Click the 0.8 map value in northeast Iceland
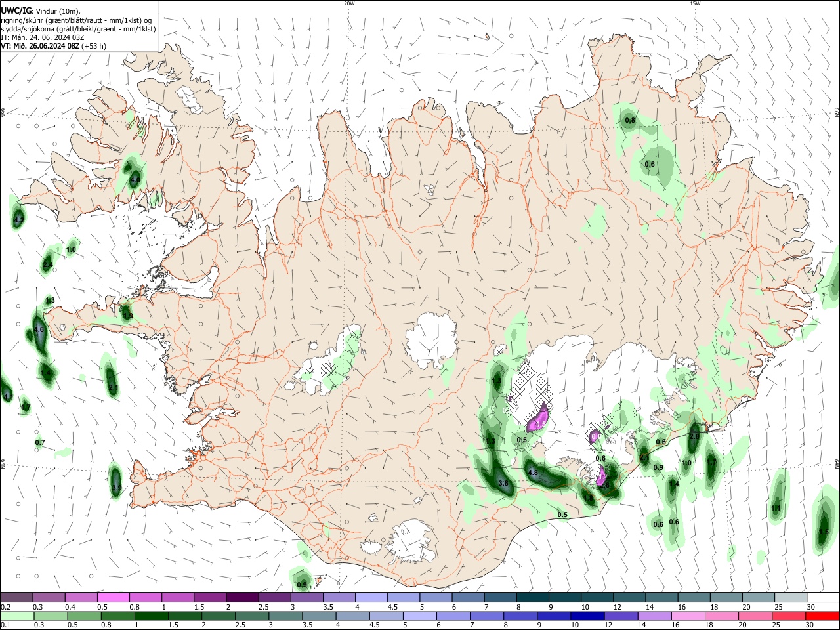840x630 pixels. tap(630, 121)
